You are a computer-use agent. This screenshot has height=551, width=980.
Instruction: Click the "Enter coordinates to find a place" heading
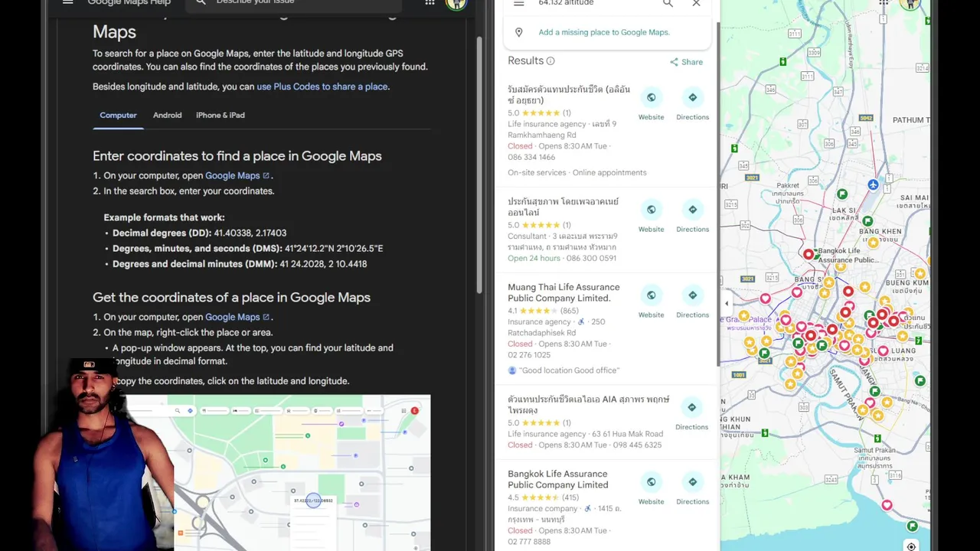tap(237, 156)
